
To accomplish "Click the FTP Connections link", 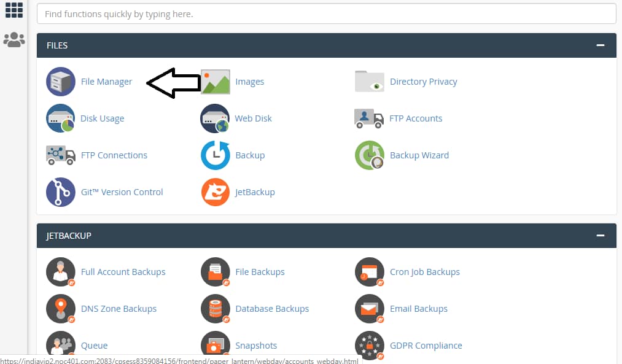I will coord(114,155).
